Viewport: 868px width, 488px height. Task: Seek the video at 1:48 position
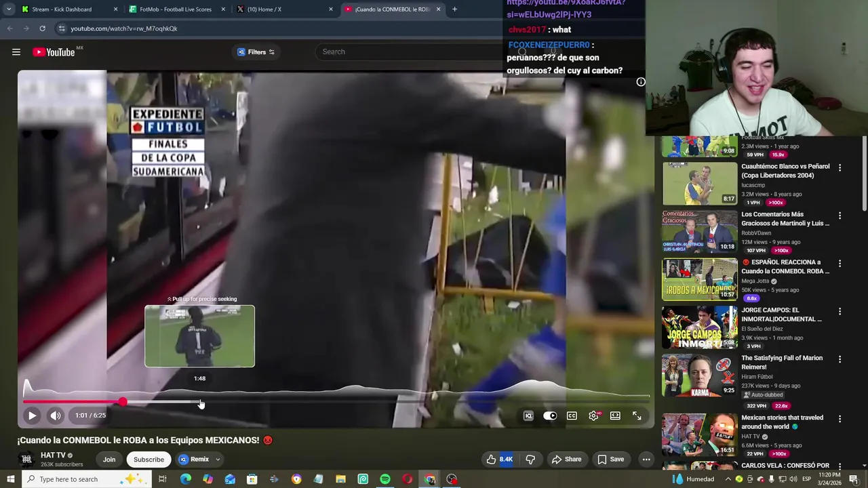(x=200, y=402)
